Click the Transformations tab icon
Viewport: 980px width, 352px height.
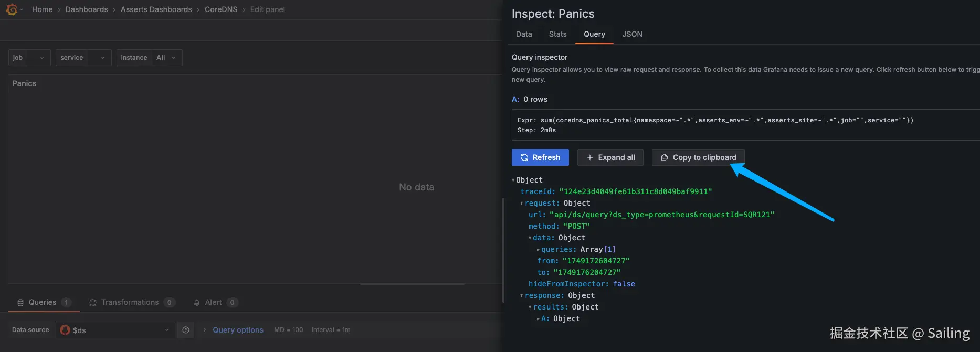pos(93,303)
